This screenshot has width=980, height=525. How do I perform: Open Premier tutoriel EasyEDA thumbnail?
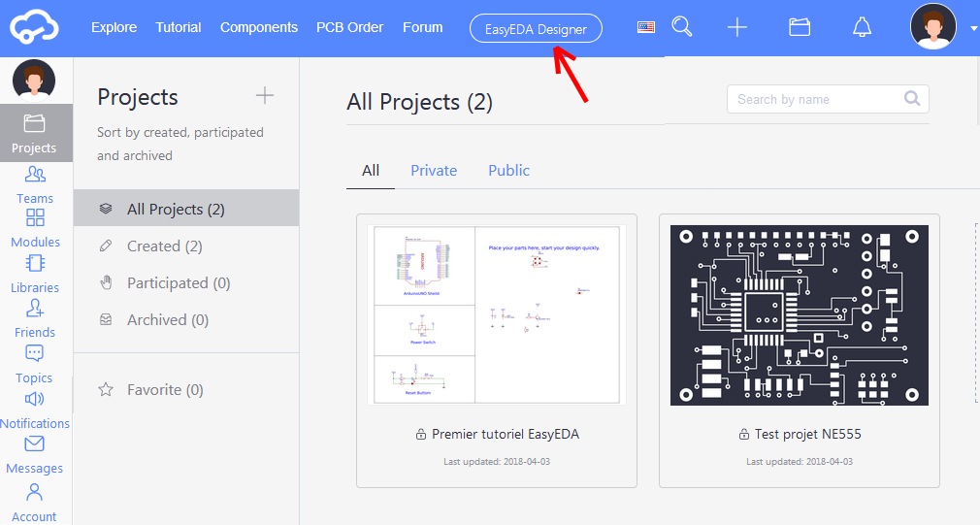(497, 315)
